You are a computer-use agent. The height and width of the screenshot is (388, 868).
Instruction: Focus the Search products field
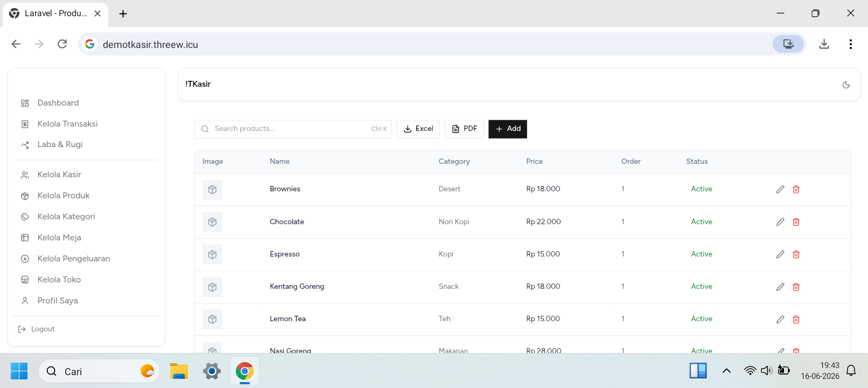coord(293,129)
